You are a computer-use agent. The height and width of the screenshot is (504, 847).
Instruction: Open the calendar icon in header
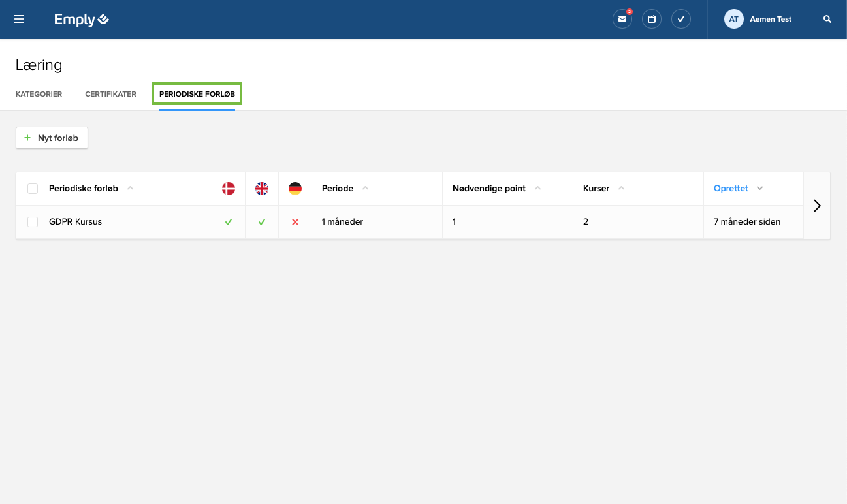point(651,19)
